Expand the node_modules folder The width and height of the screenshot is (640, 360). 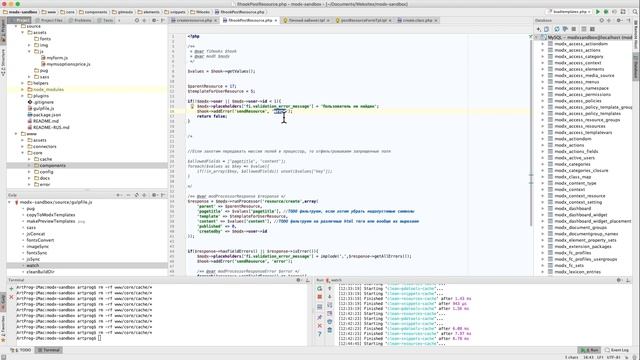click(23, 89)
